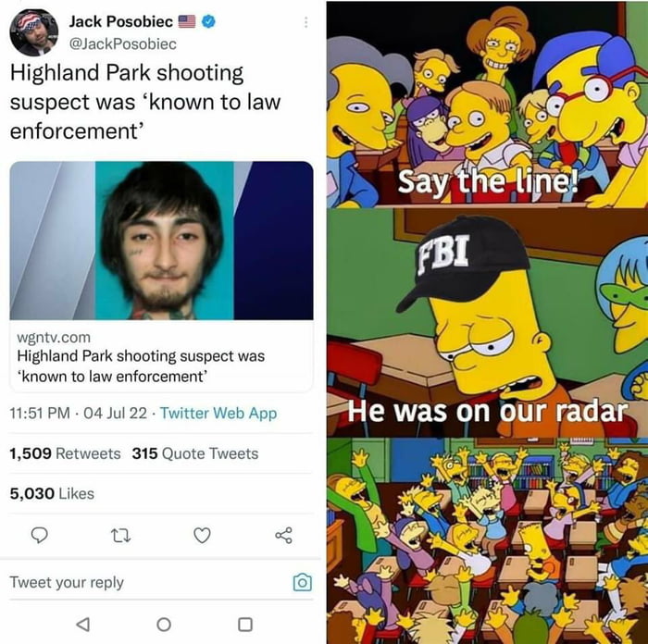View the 315 Quote Tweets list
Viewport: 648px width, 644px height.
195,453
